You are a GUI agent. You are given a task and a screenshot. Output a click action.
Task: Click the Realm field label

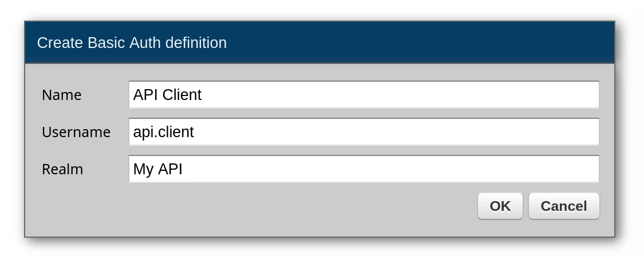tap(62, 169)
